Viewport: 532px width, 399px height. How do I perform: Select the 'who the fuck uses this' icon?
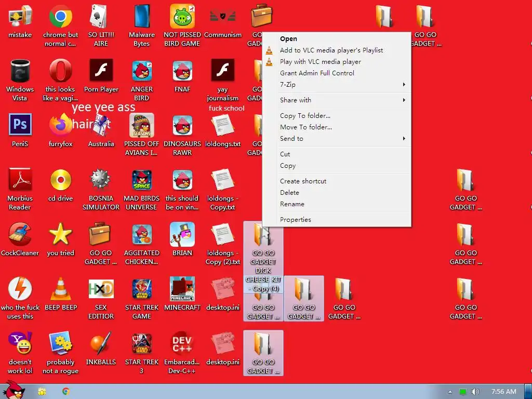click(x=20, y=298)
